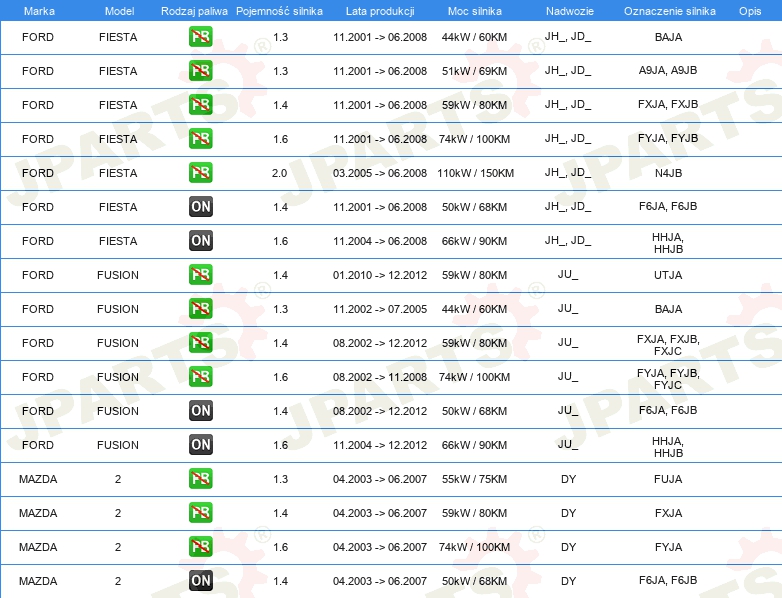
Task: Select the Marka column header
Action: (x=39, y=11)
